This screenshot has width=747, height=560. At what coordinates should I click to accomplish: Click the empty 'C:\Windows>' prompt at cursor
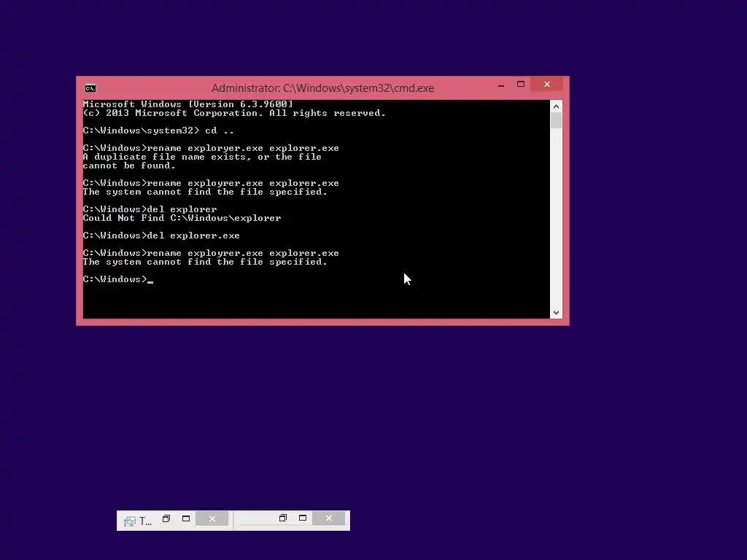click(117, 279)
